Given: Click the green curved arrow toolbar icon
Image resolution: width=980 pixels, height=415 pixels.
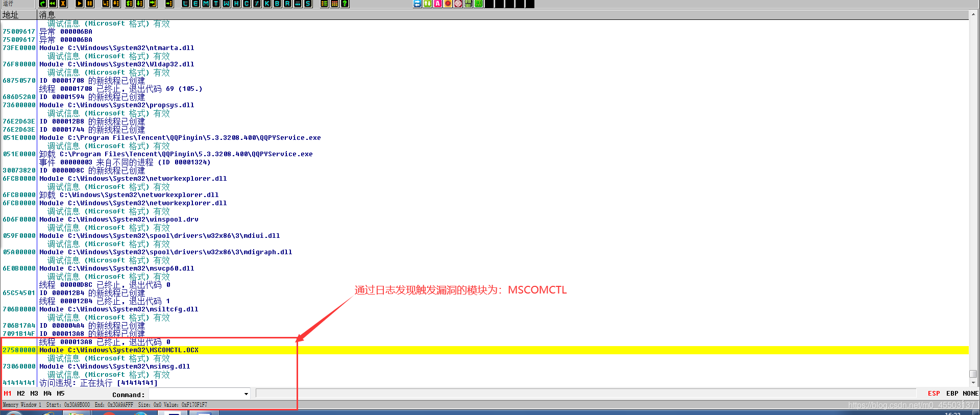Looking at the screenshot, I should point(42,4).
